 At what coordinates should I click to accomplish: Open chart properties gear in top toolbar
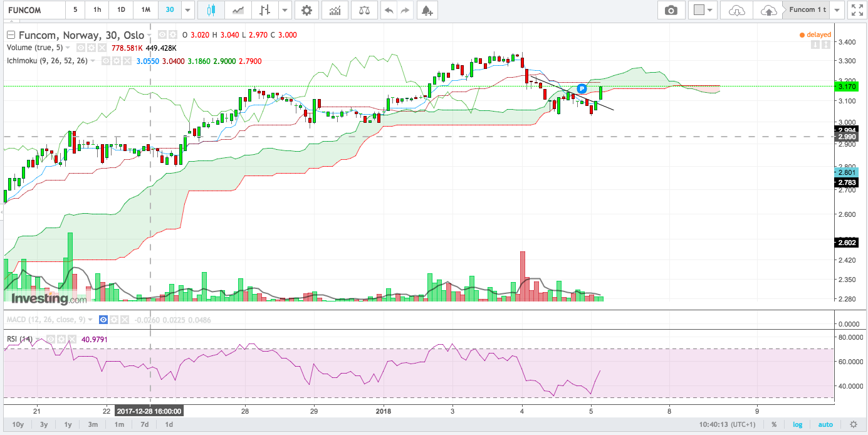point(306,10)
